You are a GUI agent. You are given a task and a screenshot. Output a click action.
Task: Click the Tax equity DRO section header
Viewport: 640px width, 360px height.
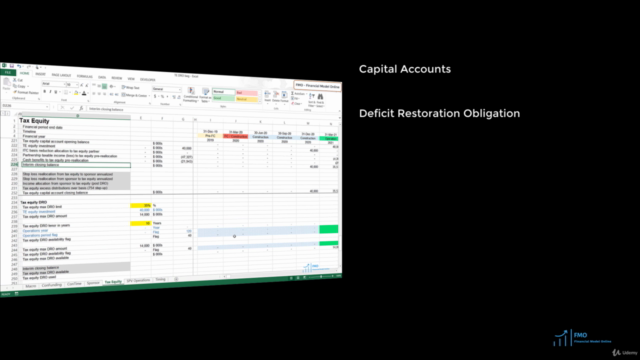(34, 202)
